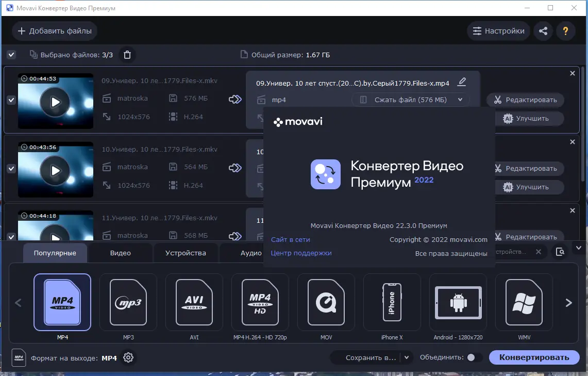This screenshot has height=376, width=588.
Task: Delete selected files with trash icon
Action: (x=127, y=55)
